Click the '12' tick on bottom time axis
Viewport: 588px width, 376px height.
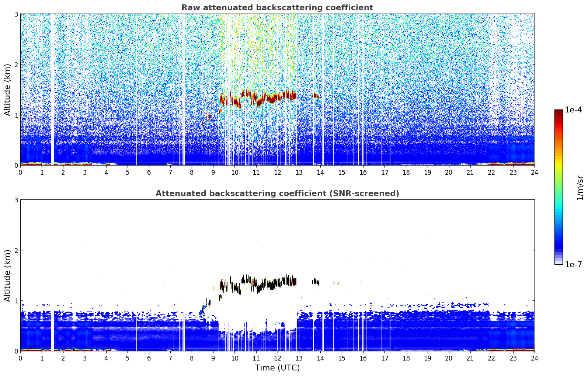277,358
